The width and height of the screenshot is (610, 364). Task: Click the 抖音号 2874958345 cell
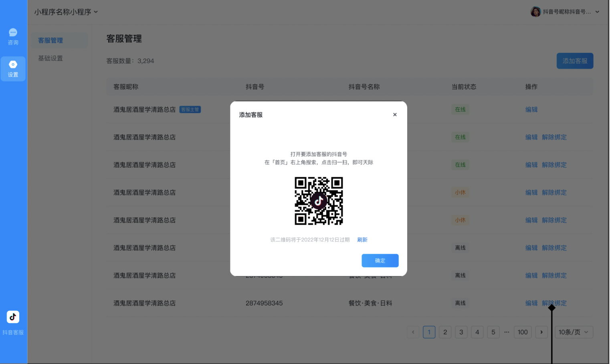click(264, 303)
